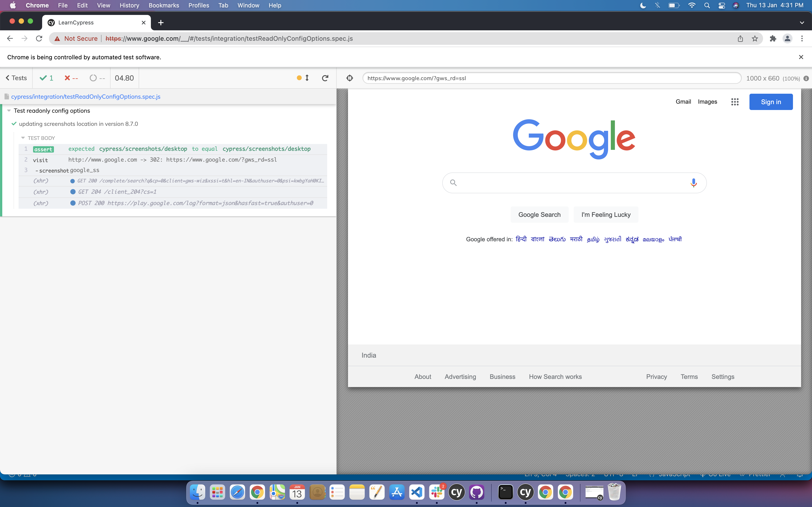812x507 pixels.
Task: Dismiss the automated test software banner
Action: [801, 57]
